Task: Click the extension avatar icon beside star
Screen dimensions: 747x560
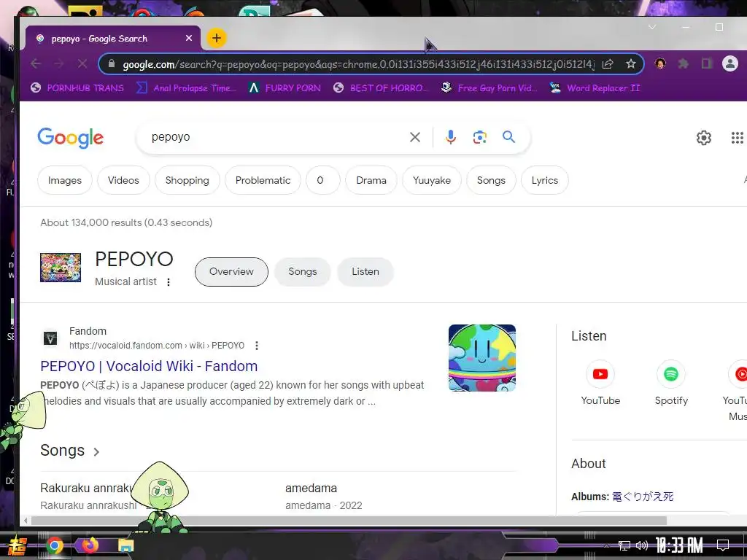Action: (660, 63)
